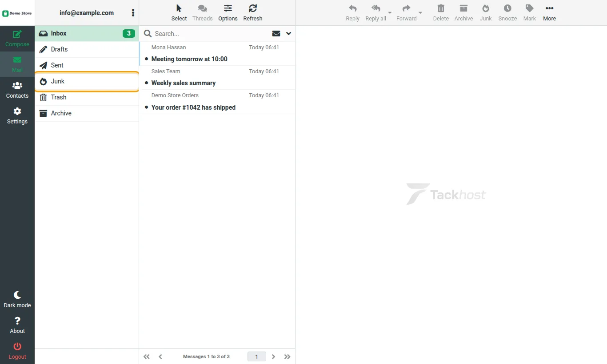Go to the first page of messages
The image size is (607, 364).
147,356
